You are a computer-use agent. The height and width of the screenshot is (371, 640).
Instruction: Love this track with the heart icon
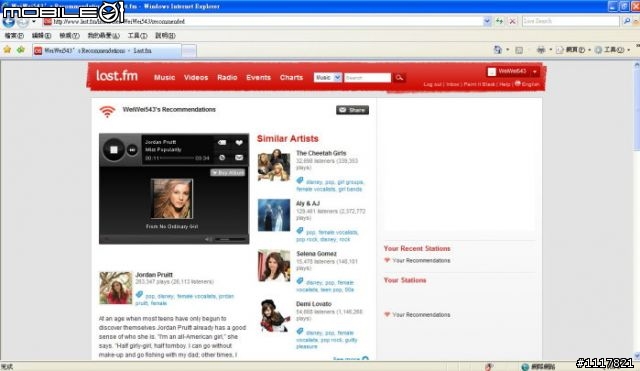coord(239,142)
